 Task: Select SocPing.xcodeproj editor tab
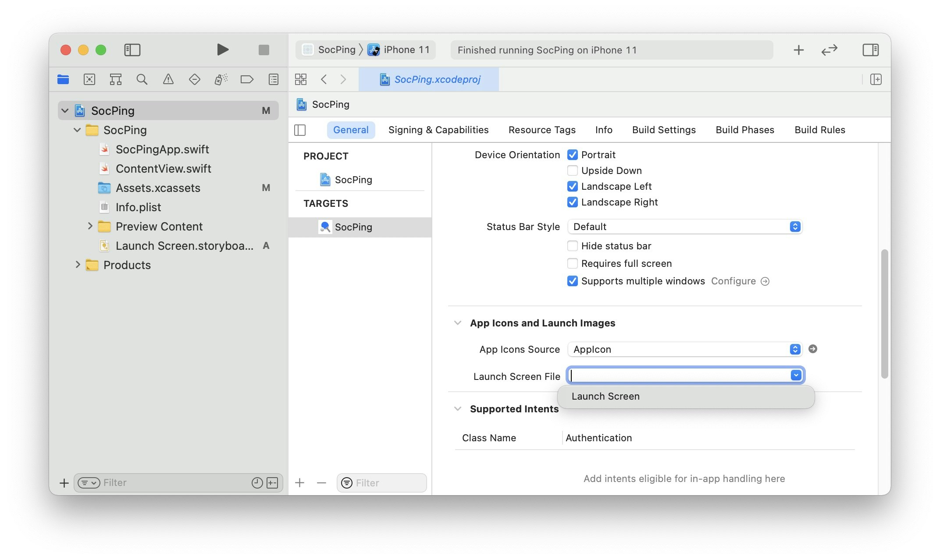point(429,79)
